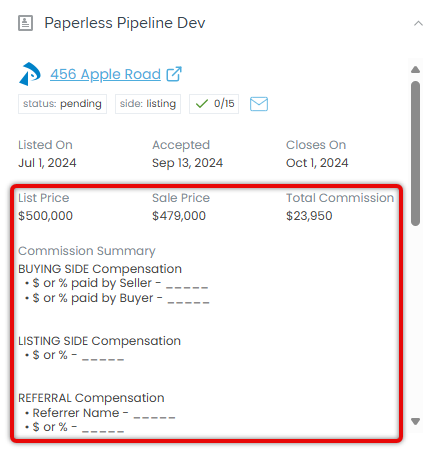Click the Listed On date Jul 1, 2024
This screenshot has width=427, height=452.
[47, 163]
